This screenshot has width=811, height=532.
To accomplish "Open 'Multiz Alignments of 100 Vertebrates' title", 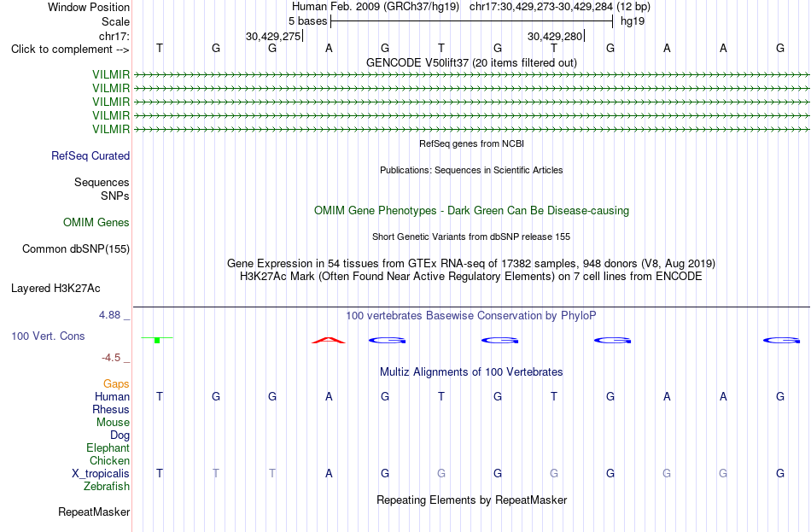I will pos(471,372).
